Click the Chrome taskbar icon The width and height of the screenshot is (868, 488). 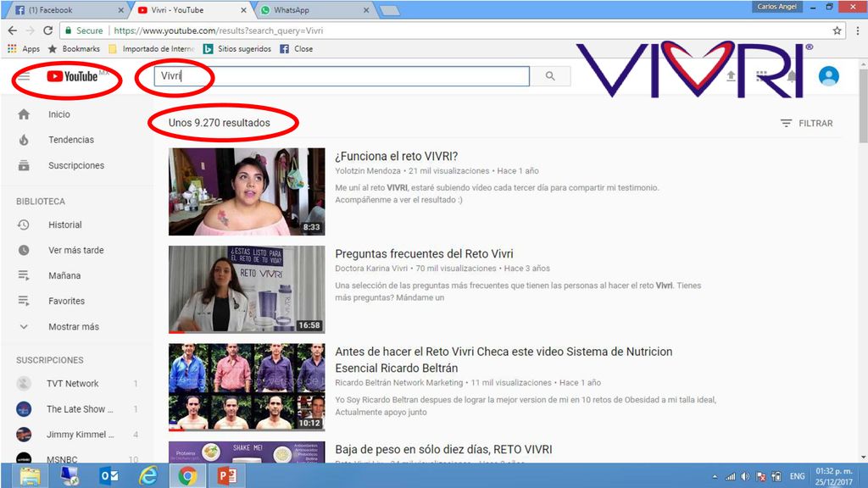point(187,476)
